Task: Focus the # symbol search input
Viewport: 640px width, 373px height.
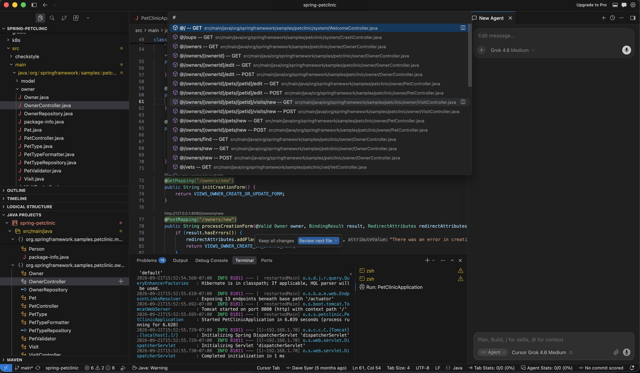Action: click(319, 18)
